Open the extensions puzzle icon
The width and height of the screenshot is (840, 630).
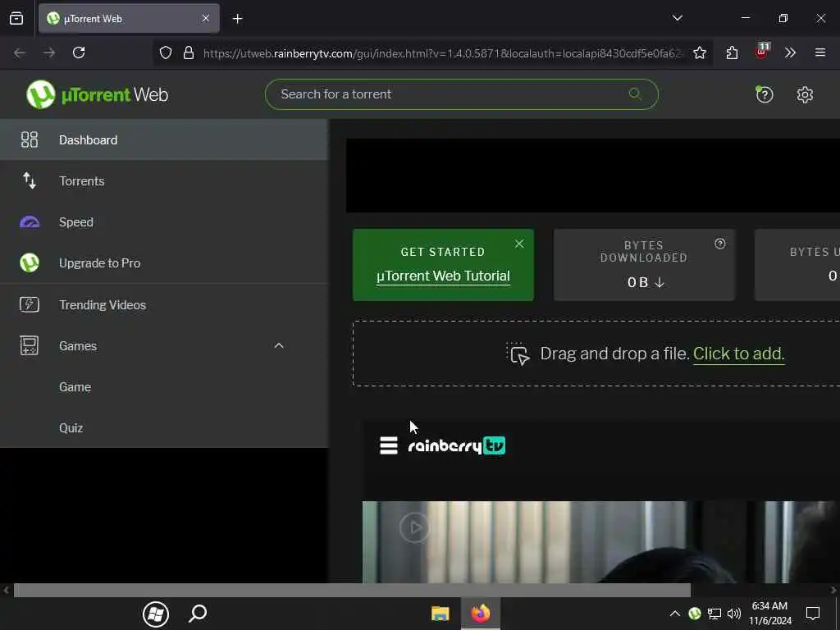[732, 52]
